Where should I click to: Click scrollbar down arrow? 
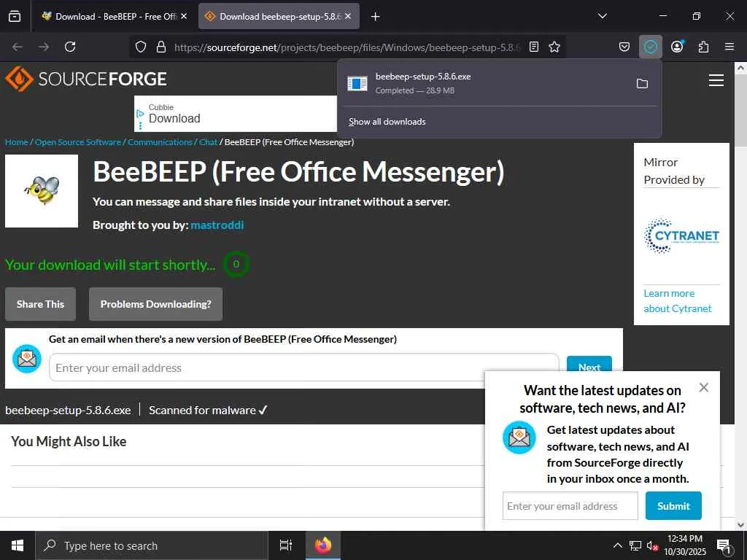pos(740,525)
